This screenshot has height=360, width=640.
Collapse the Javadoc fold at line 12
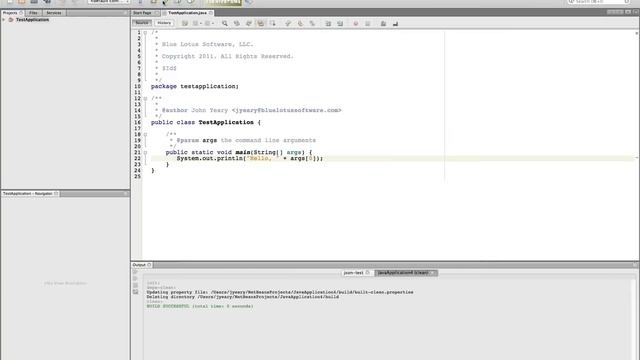[145, 98]
